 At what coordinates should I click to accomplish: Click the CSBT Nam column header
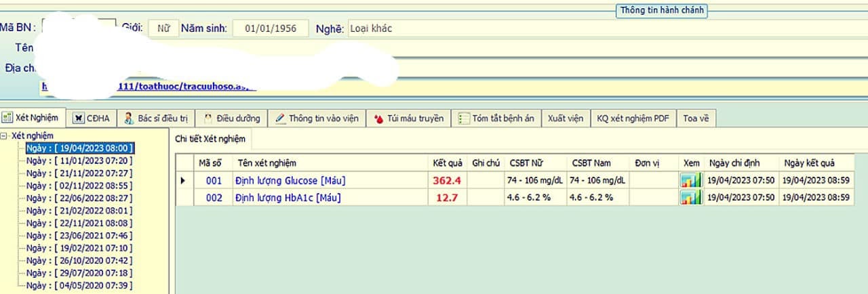[597, 163]
